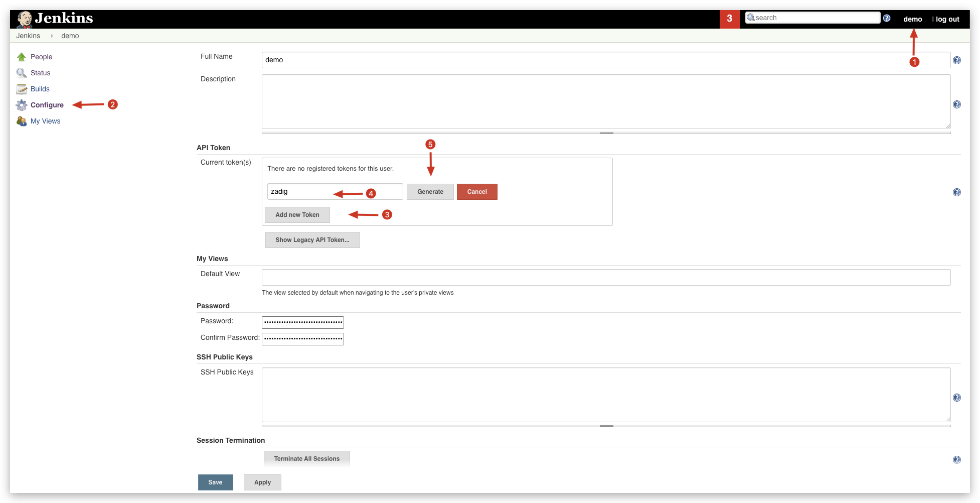The image size is (980, 503).
Task: Open help icon beside API Token section
Action: pos(956,192)
